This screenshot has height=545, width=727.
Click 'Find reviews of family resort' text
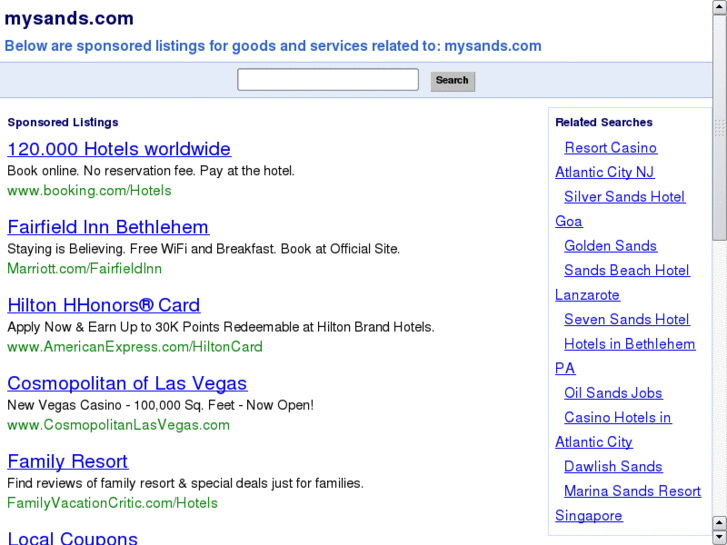(x=185, y=483)
